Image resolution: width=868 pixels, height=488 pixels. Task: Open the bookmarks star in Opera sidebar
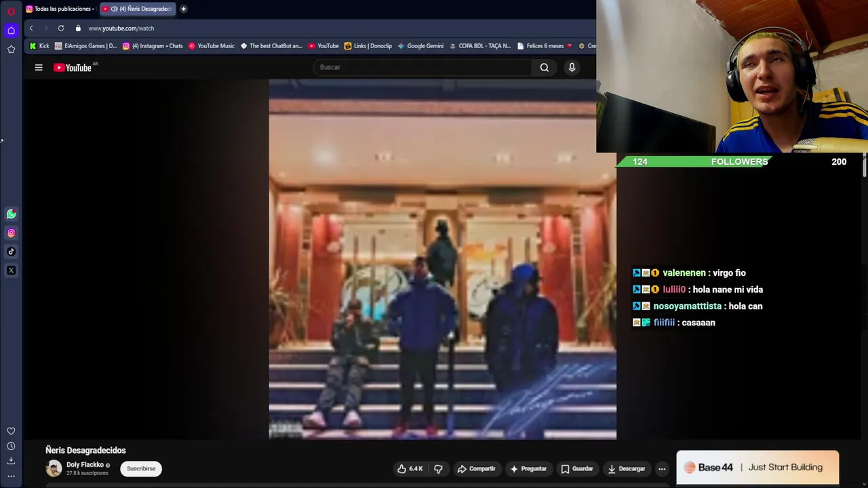tap(11, 49)
